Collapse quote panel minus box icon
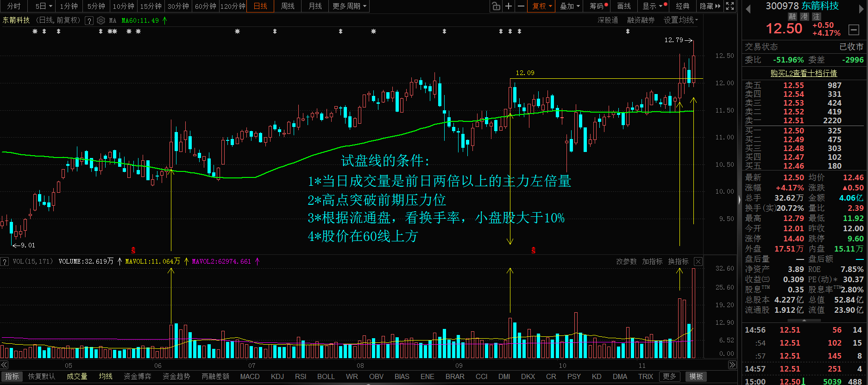The image size is (868, 385). tap(854, 30)
